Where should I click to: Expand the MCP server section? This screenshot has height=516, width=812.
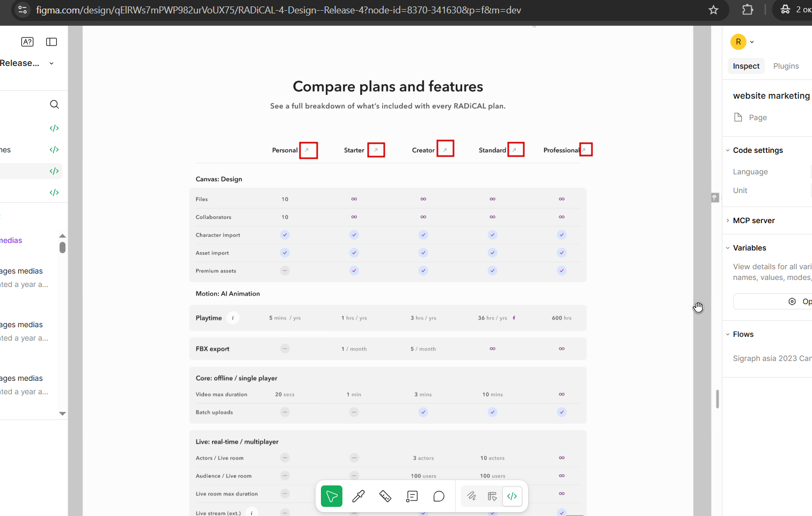tap(728, 220)
